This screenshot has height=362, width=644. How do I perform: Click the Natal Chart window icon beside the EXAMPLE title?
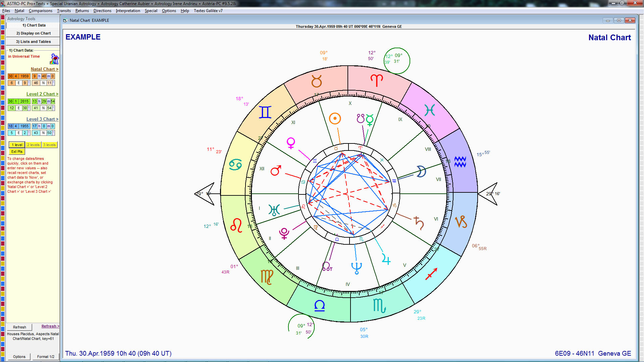click(x=65, y=20)
